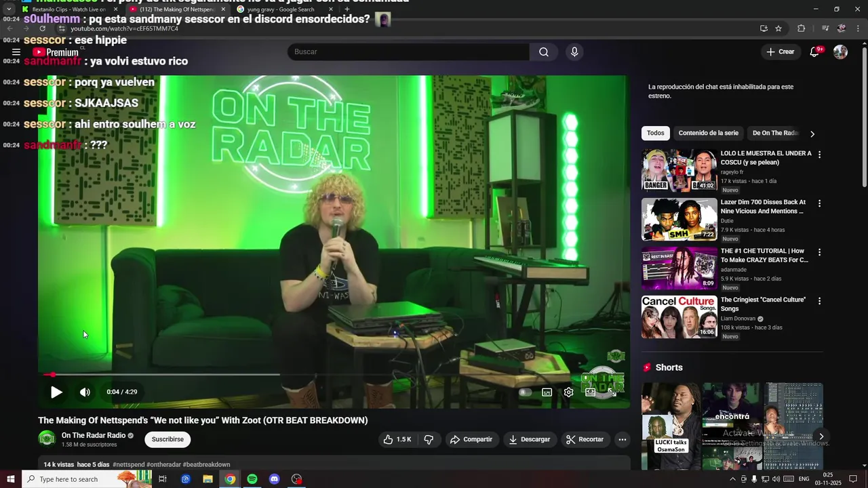Share the video via Compartir

tap(471, 439)
